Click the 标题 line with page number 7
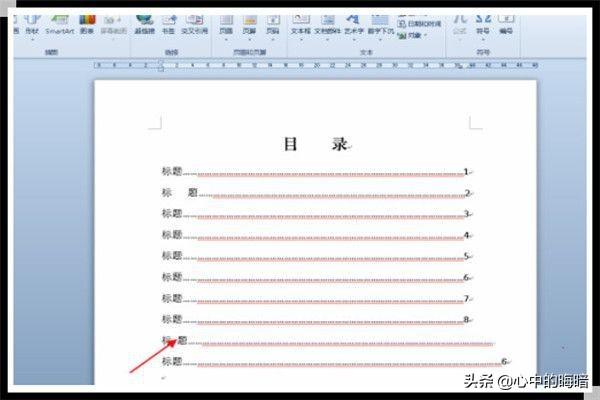Image resolution: width=600 pixels, height=400 pixels. (317, 298)
